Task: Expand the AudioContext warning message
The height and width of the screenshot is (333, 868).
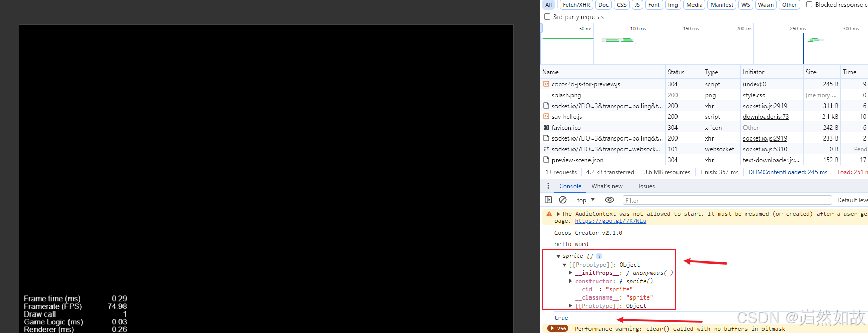Action: [x=558, y=214]
